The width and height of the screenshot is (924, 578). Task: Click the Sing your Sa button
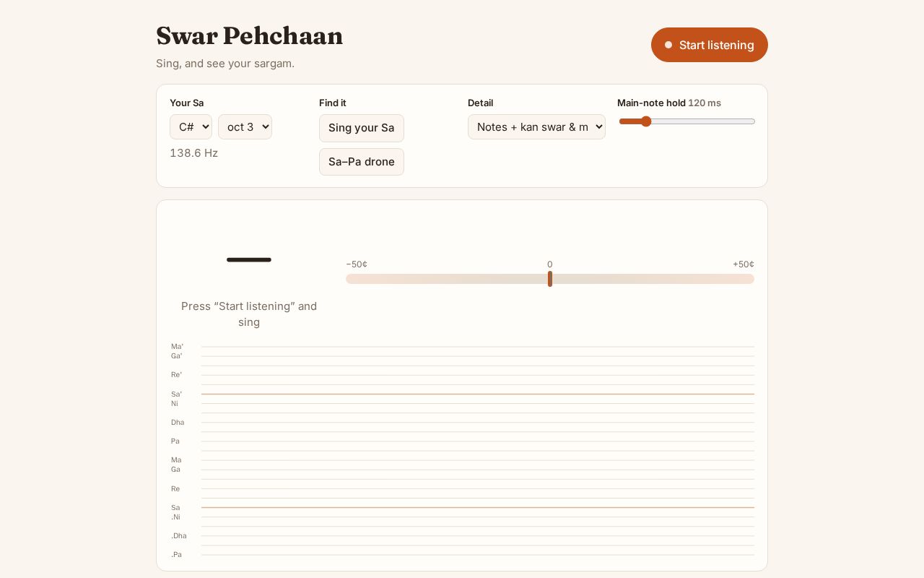click(361, 128)
